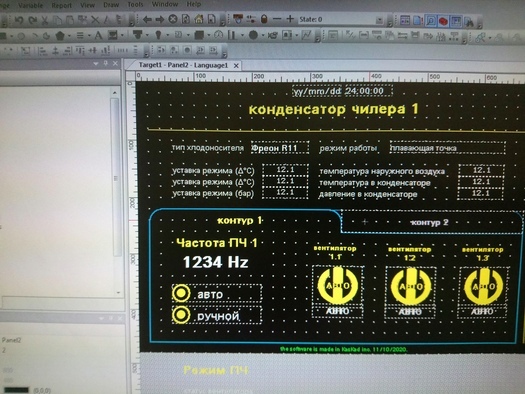This screenshot has height=394, width=525.
Task: Select the lamp indicator object tool
Action: point(158,35)
